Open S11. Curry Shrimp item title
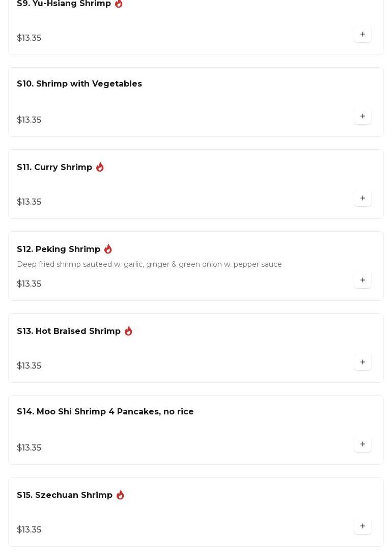This screenshot has width=392, height=559. (x=54, y=167)
